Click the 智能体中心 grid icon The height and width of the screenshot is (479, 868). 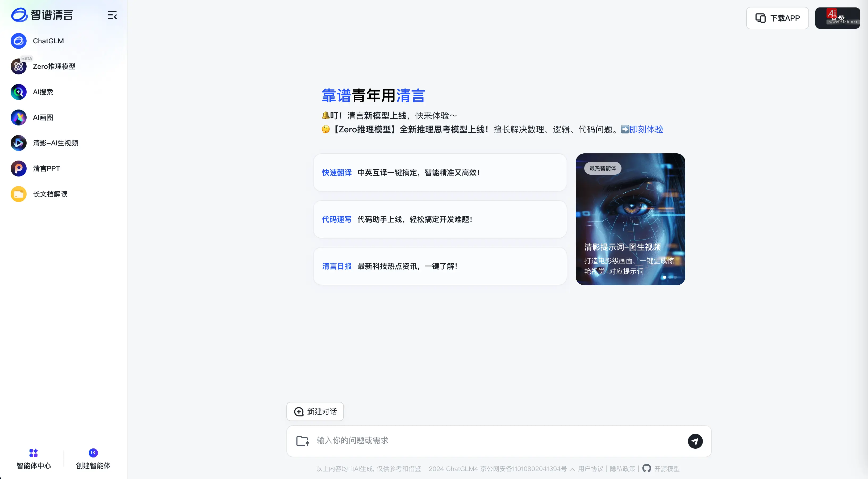pyautogui.click(x=33, y=453)
